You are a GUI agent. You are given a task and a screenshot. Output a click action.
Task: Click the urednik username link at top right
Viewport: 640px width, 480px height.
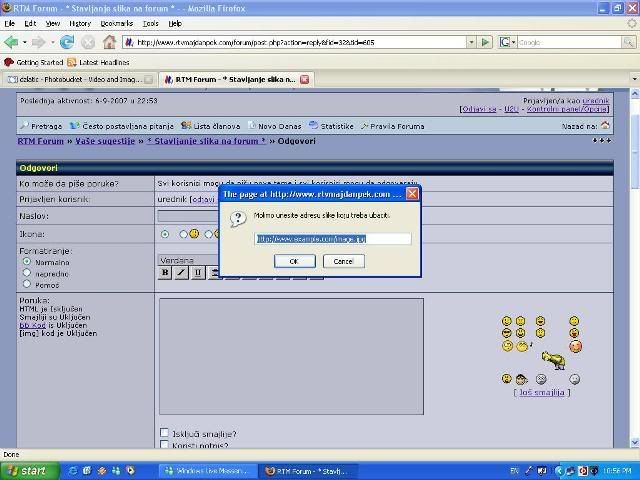click(x=596, y=100)
